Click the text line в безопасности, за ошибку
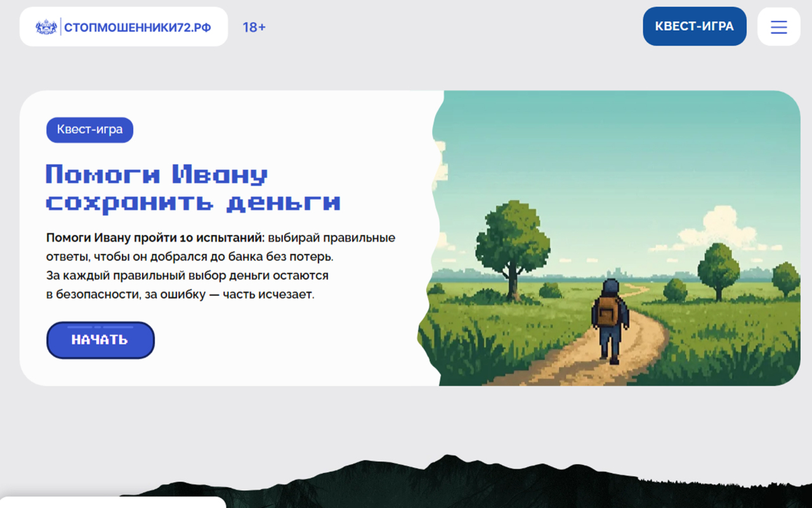812x508 pixels. pyautogui.click(x=180, y=295)
